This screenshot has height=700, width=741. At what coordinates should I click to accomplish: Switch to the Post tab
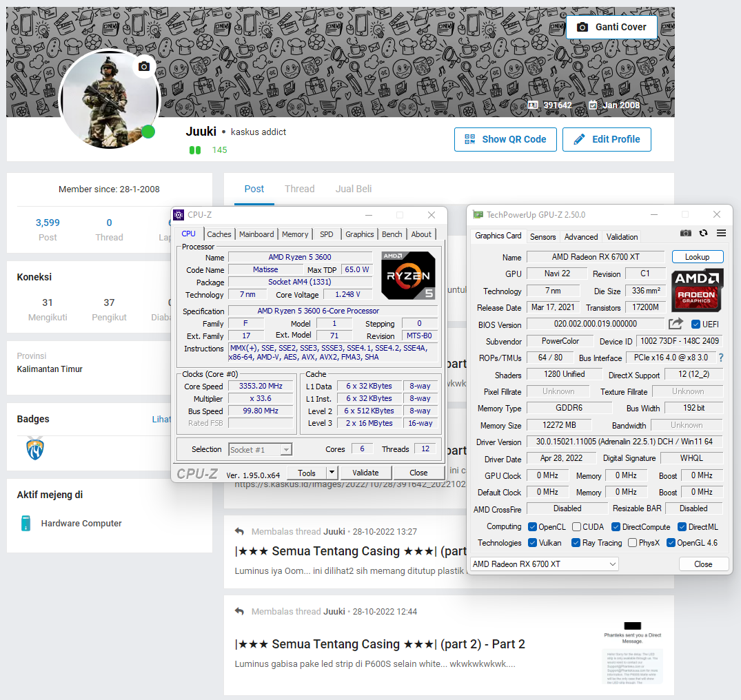coord(254,189)
